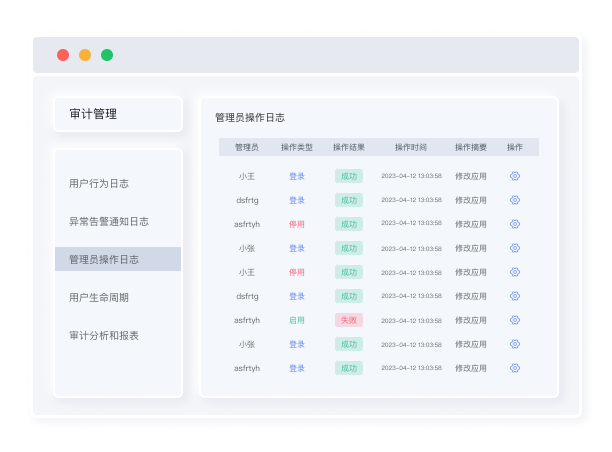The width and height of the screenshot is (612, 452).
Task: Click the 操作类型 column header
Action: point(297,147)
